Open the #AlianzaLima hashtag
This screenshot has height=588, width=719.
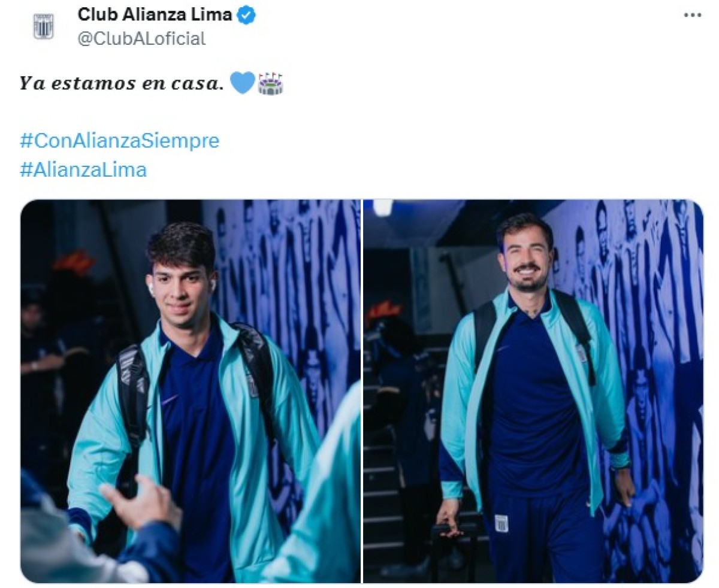point(83,170)
